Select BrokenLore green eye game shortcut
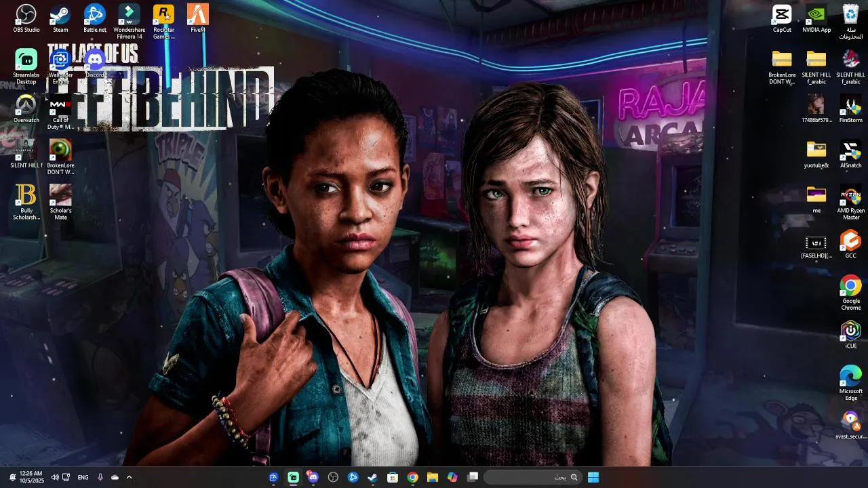868x488 pixels. tap(60, 157)
